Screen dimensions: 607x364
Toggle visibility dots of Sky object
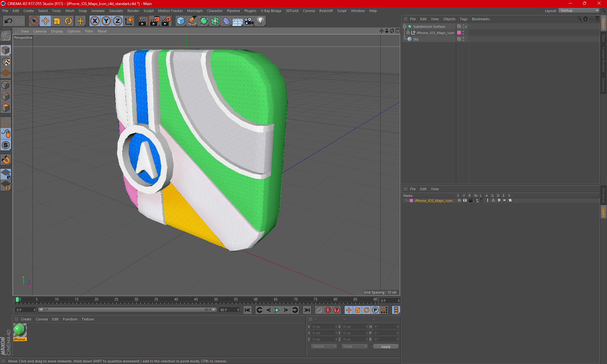click(463, 39)
